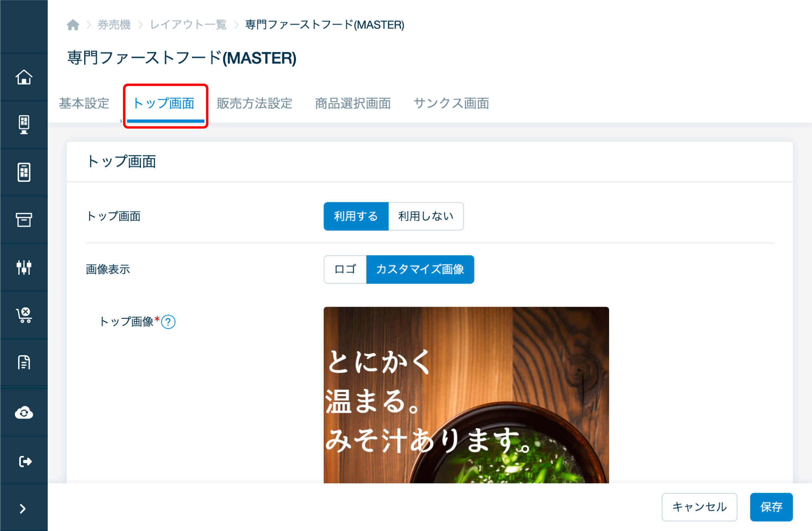This screenshot has height=531, width=812.
Task: Switch to the 基本設定 tab
Action: pos(84,104)
